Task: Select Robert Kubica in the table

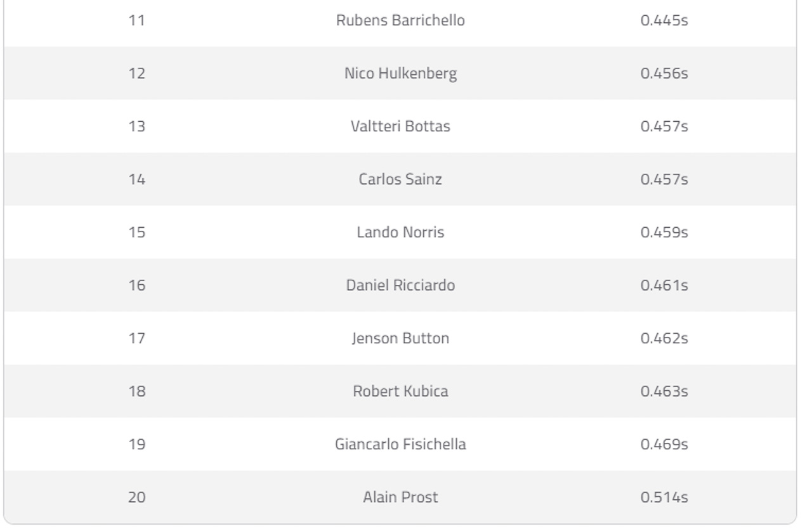Action: pyautogui.click(x=400, y=391)
